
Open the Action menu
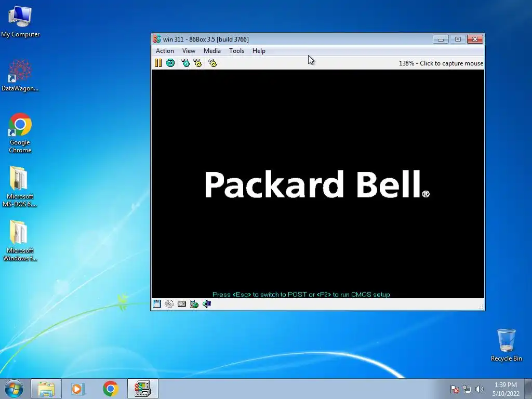[165, 51]
